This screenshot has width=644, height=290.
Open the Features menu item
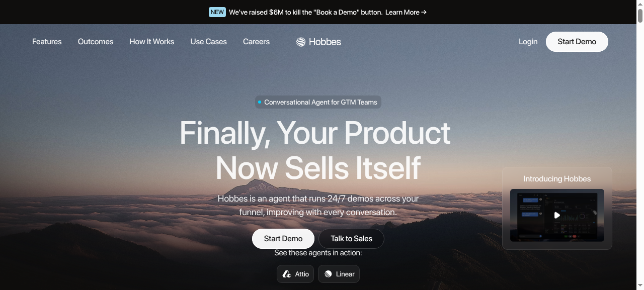(x=47, y=42)
